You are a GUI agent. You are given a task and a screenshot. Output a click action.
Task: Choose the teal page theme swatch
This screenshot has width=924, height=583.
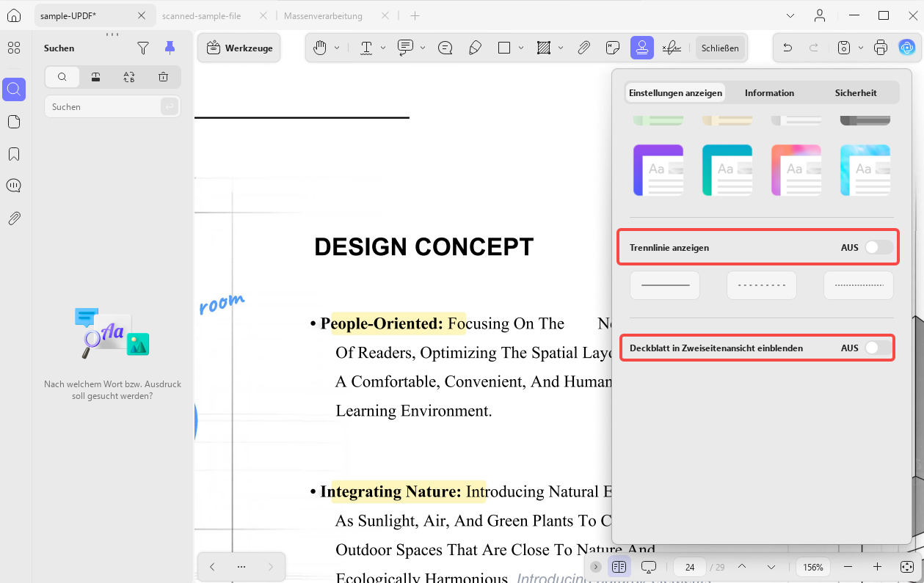[x=727, y=170]
